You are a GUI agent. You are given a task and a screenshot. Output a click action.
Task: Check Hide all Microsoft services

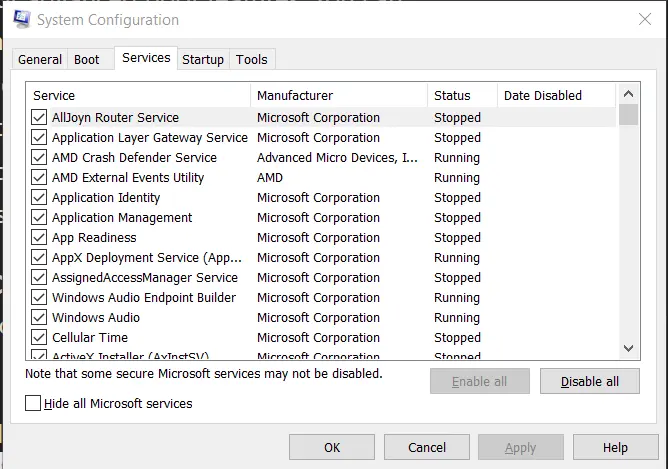(34, 404)
